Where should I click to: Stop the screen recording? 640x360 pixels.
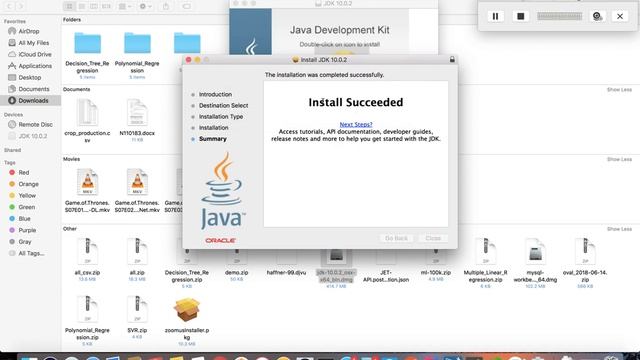pos(520,16)
